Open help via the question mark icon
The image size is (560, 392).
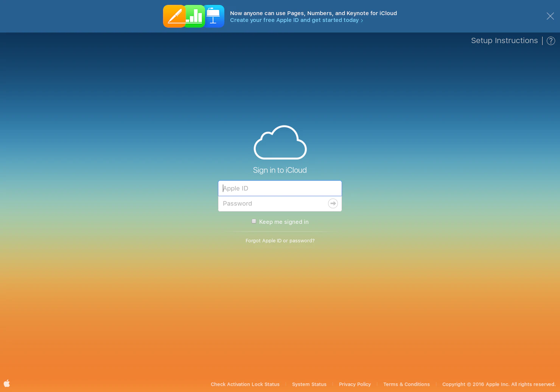click(551, 41)
